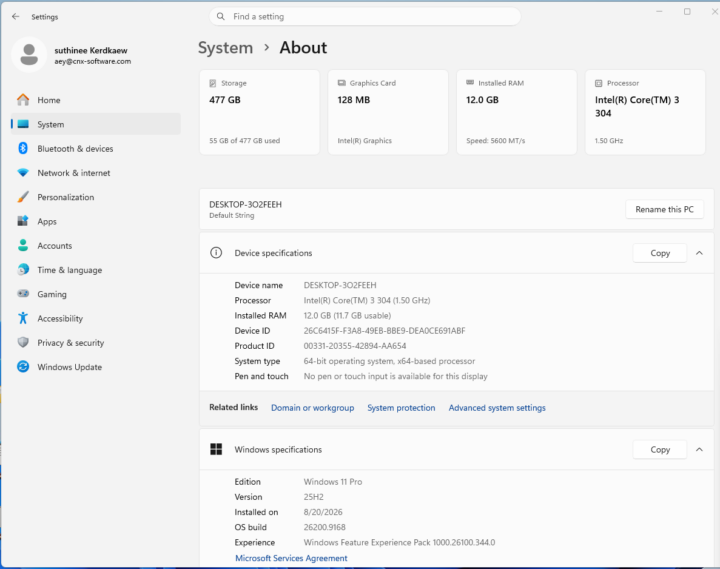Click the Graphics Card icon

(x=342, y=83)
